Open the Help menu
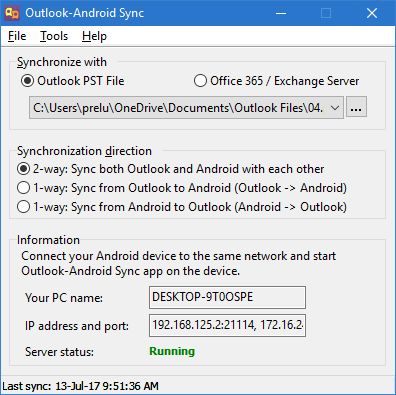Screen dimensions: 396x395 [x=94, y=36]
